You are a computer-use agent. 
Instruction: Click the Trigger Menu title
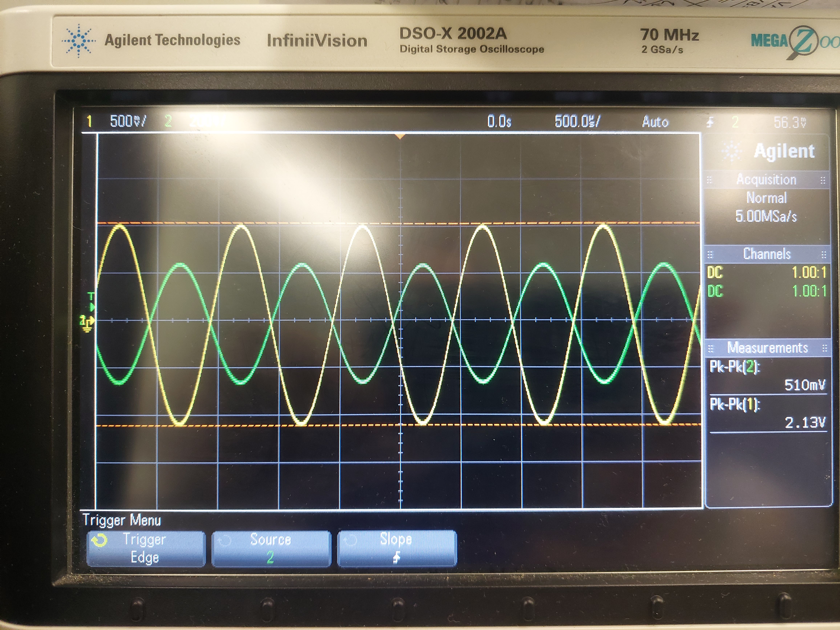122,520
